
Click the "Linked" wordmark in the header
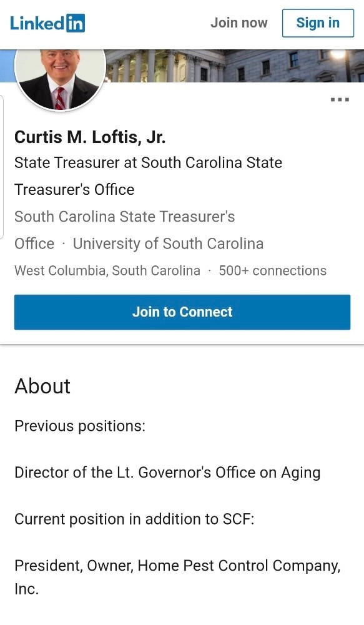click(37, 23)
